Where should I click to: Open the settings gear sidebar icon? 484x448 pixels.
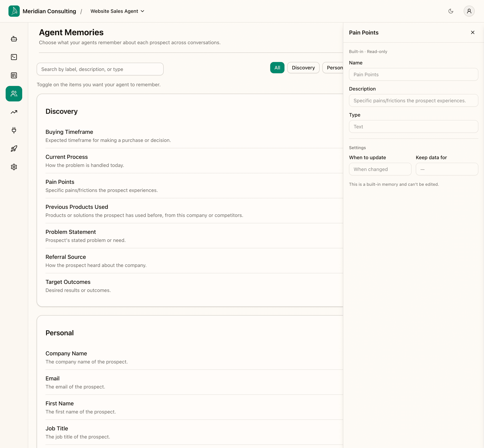14,167
